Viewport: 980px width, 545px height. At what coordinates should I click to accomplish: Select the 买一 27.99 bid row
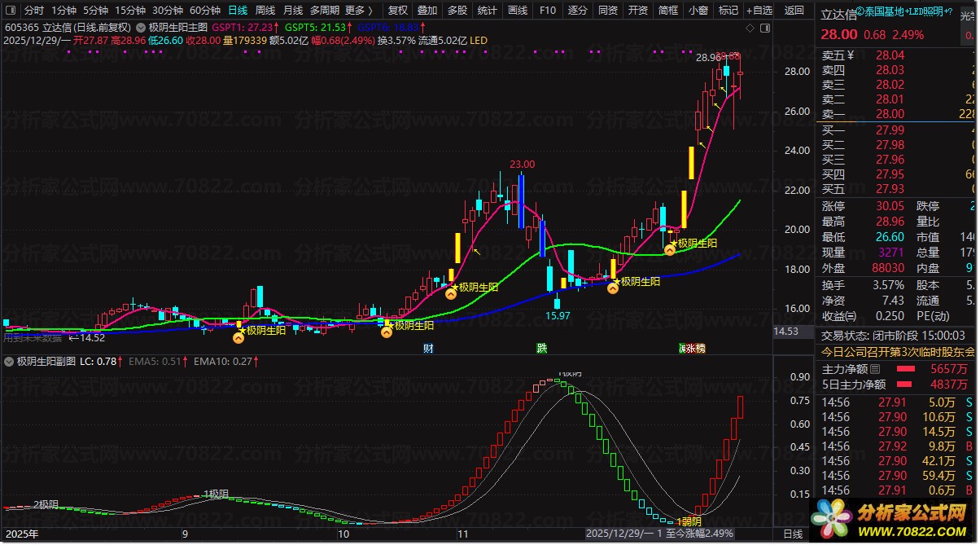tap(896, 130)
